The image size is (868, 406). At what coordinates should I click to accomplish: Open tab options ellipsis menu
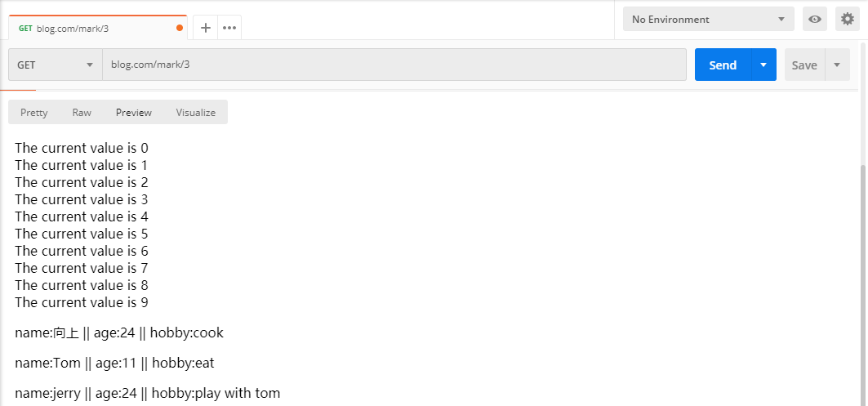(229, 28)
